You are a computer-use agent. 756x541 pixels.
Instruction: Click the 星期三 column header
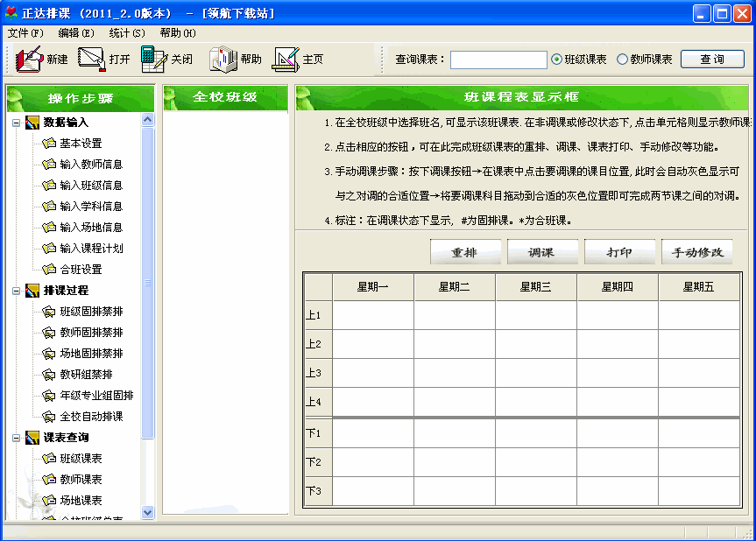tap(536, 287)
